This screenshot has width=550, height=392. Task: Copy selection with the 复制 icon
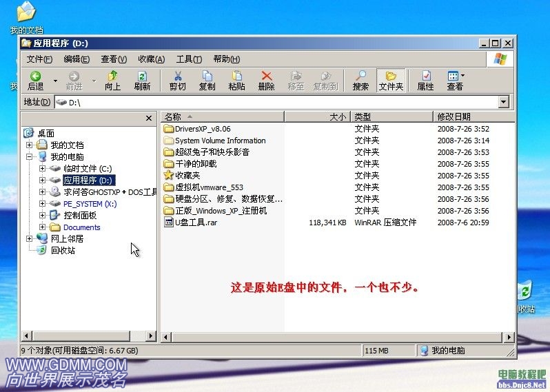tap(207, 81)
